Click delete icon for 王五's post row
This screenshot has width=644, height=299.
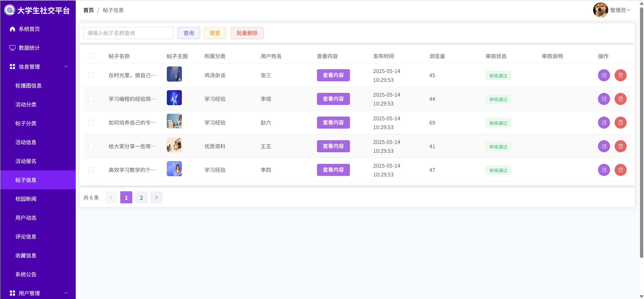click(620, 146)
